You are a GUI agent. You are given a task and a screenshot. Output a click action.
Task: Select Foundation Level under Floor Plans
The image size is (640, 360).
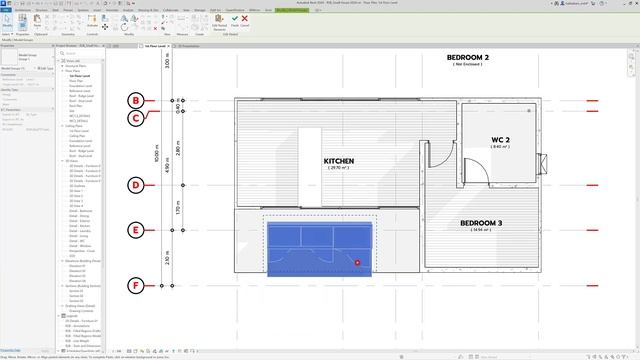(x=81, y=86)
